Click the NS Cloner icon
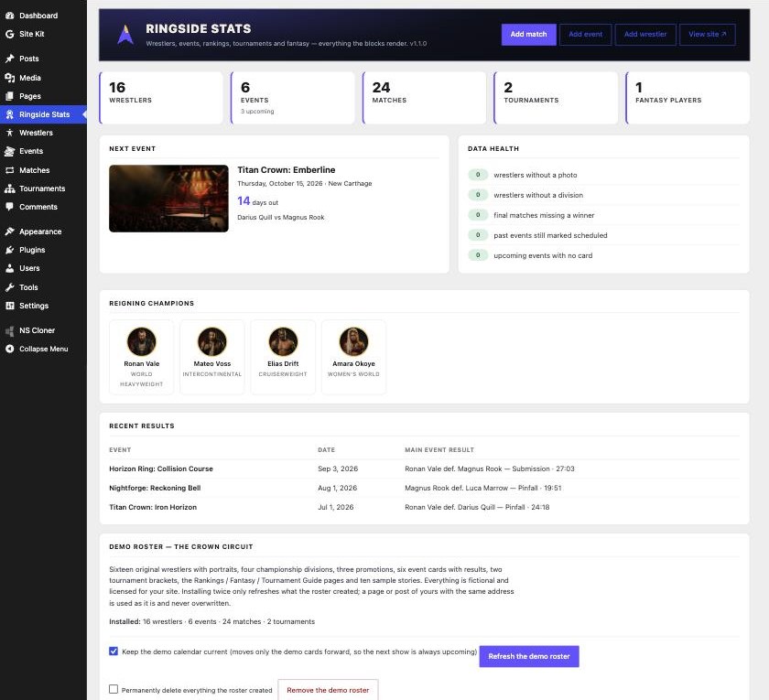The height and width of the screenshot is (700, 769). coord(9,330)
